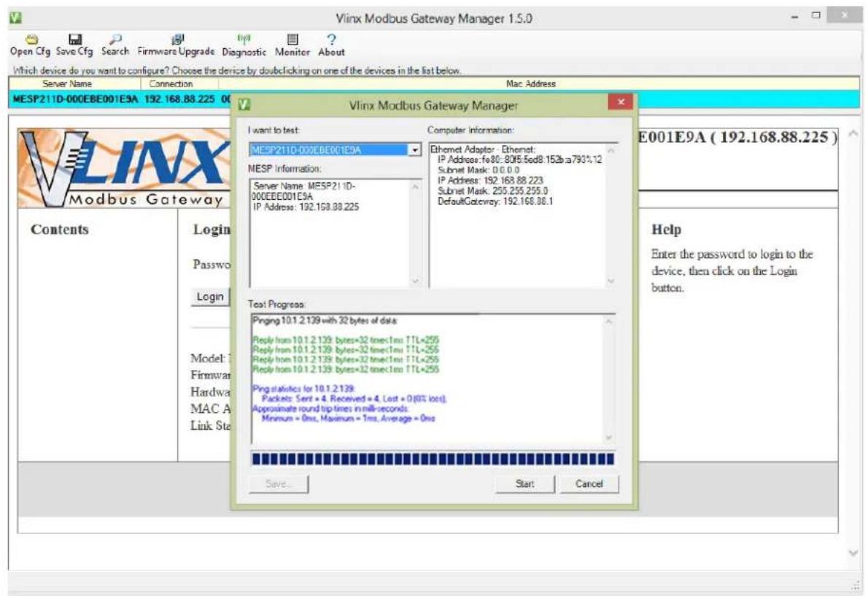Click the MESP Information scrollbar

(415, 234)
